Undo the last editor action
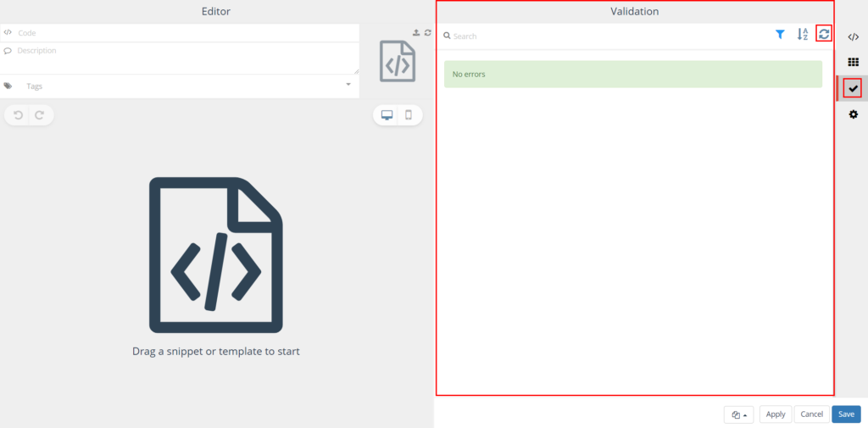The image size is (868, 428). tap(18, 115)
